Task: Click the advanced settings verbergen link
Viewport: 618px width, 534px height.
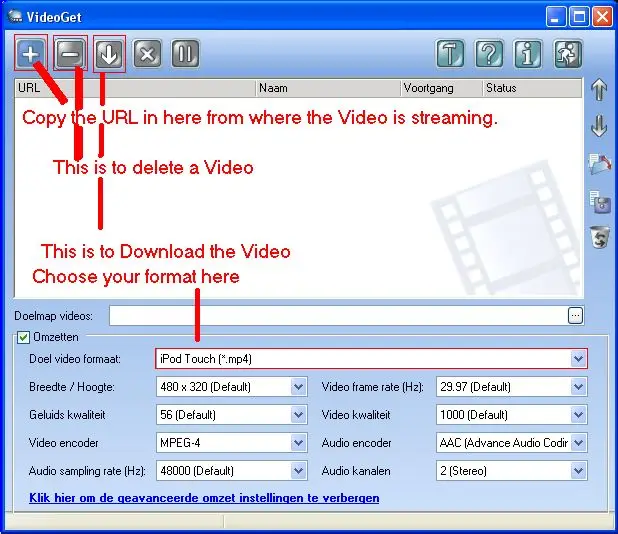Action: tap(204, 498)
